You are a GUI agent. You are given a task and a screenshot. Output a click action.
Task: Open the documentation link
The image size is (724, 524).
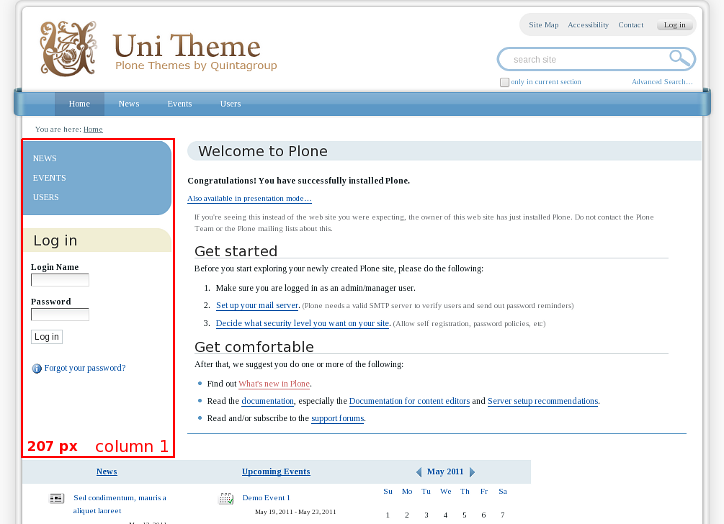click(x=267, y=401)
